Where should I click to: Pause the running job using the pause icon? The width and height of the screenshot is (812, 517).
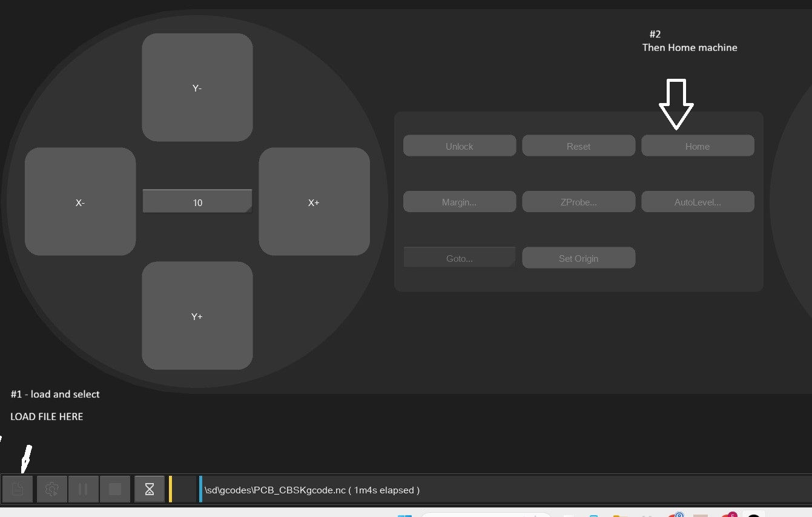coord(83,489)
